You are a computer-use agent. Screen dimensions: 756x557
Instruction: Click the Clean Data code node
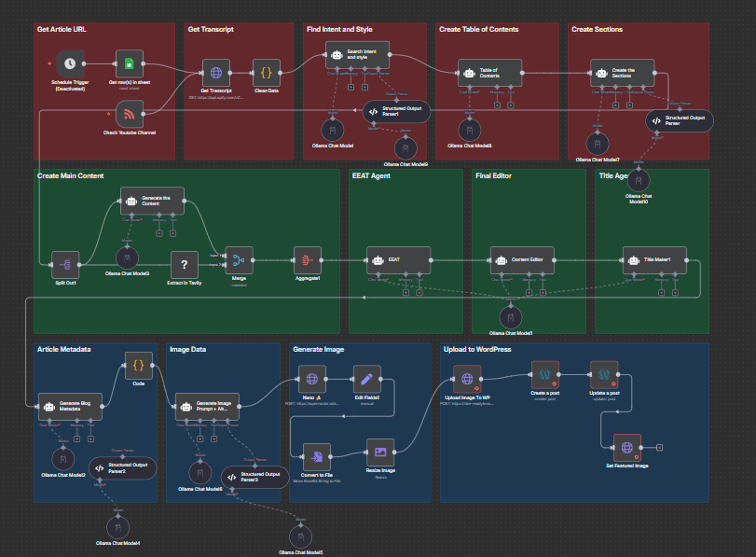(x=266, y=72)
